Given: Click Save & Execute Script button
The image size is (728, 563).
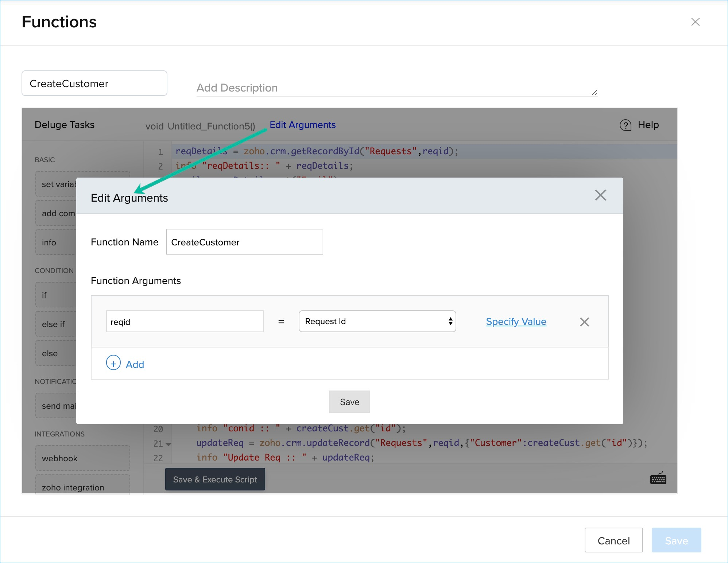Looking at the screenshot, I should [215, 479].
